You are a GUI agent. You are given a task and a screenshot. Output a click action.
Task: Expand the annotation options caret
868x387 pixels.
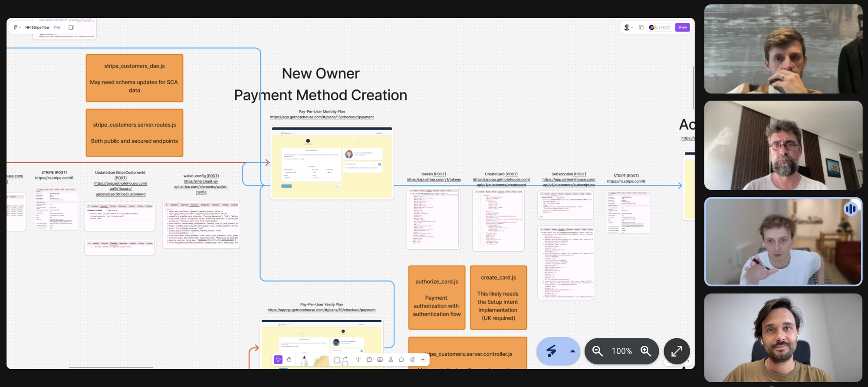click(x=572, y=351)
